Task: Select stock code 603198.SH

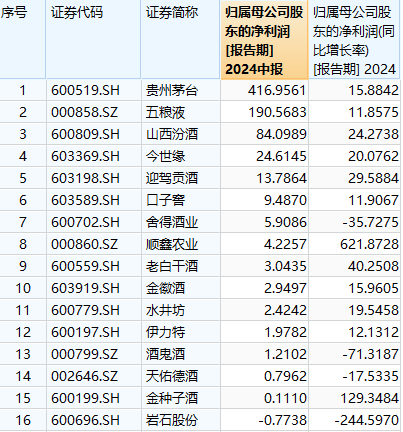Action: [85, 178]
